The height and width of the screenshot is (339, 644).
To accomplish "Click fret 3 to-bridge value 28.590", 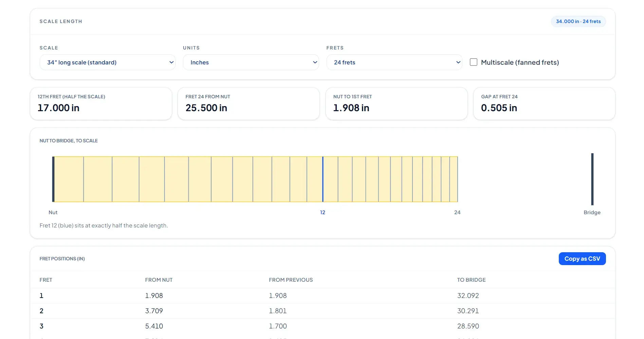I will [x=468, y=326].
